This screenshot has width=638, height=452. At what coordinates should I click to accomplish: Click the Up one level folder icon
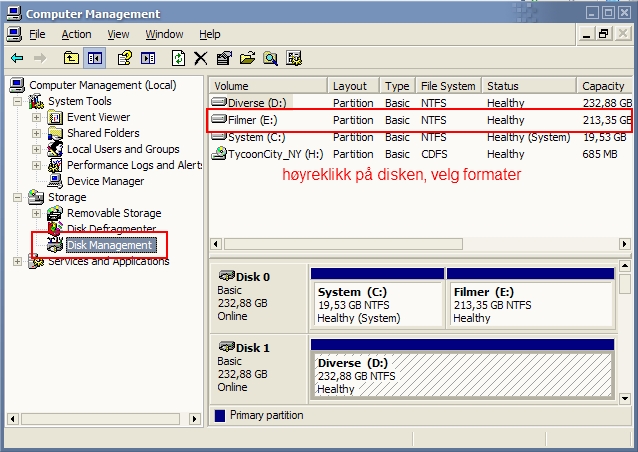(71, 58)
